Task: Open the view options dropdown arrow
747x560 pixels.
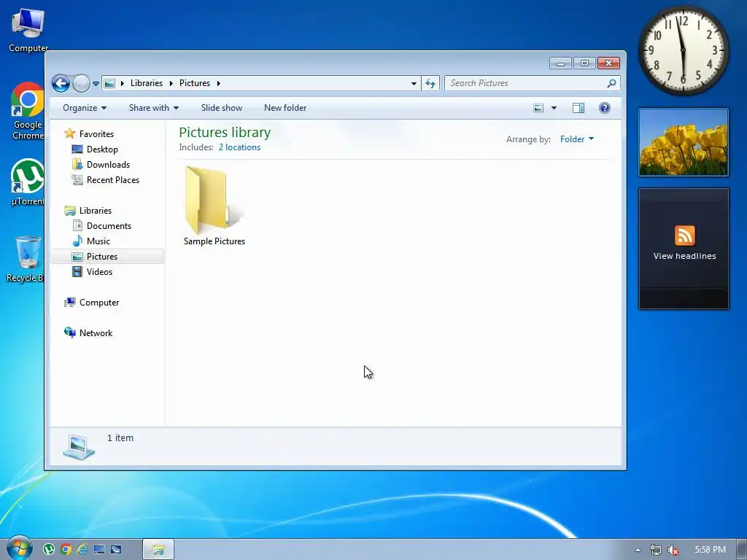Action: pos(554,108)
